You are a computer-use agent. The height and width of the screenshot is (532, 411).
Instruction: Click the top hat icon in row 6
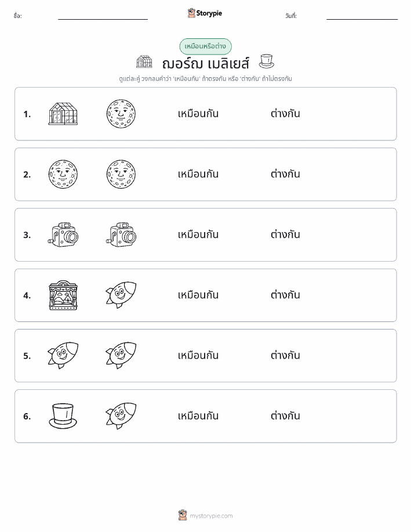63,416
